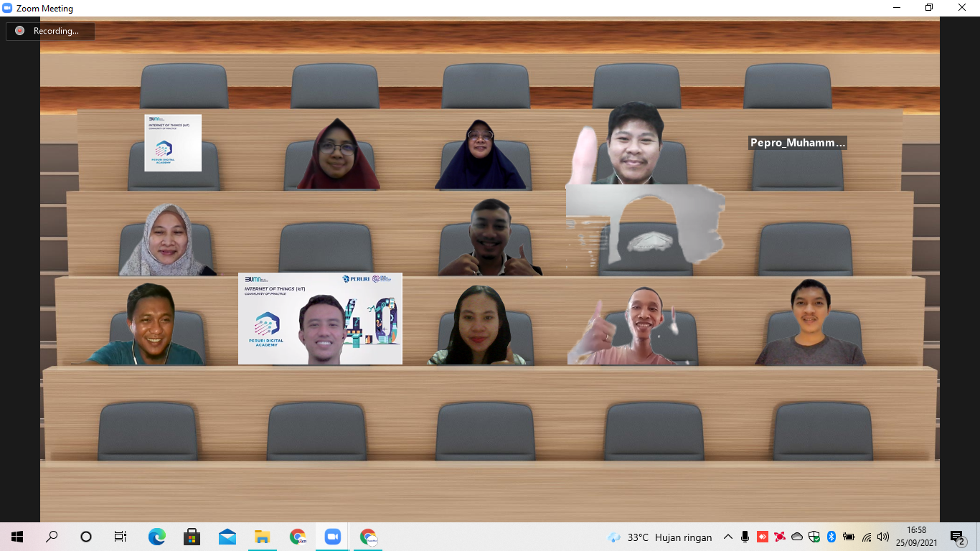Click the Recording indicator badge
This screenshot has height=551, width=980.
(50, 31)
